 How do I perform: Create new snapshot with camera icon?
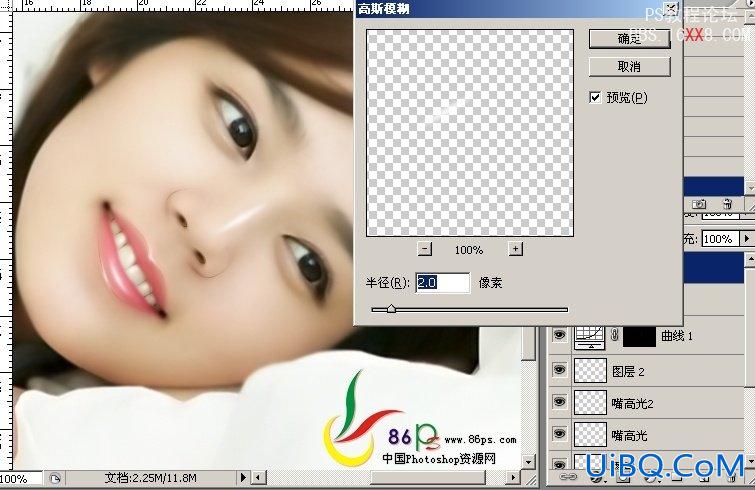tap(699, 204)
